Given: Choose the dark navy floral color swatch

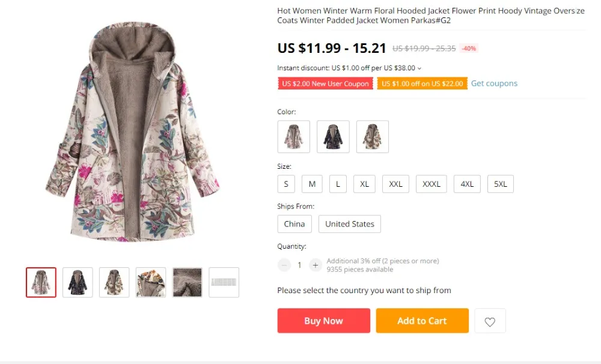Looking at the screenshot, I should tap(333, 137).
